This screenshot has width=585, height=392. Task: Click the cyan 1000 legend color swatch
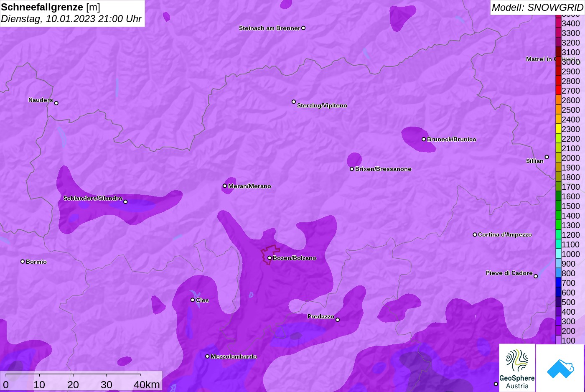tap(558, 254)
